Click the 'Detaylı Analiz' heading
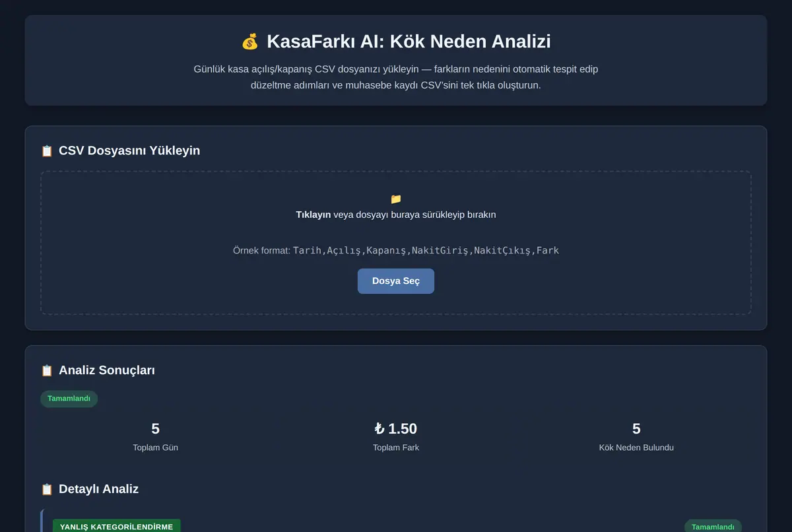792x532 pixels. coord(98,489)
